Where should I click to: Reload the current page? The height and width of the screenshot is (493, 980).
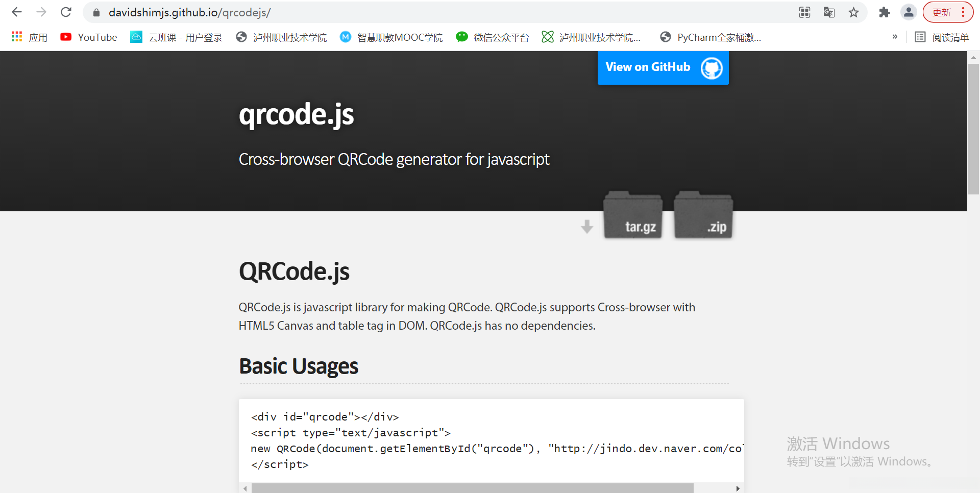[x=66, y=12]
